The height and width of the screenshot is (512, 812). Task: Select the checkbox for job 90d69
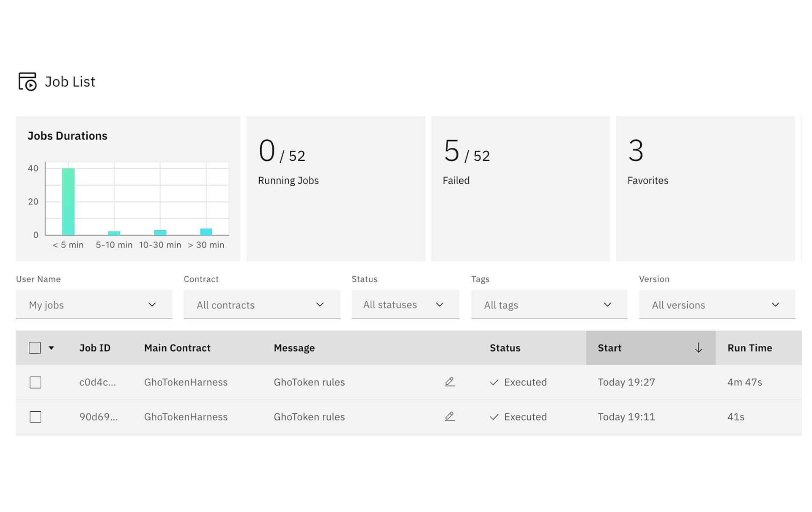click(36, 417)
